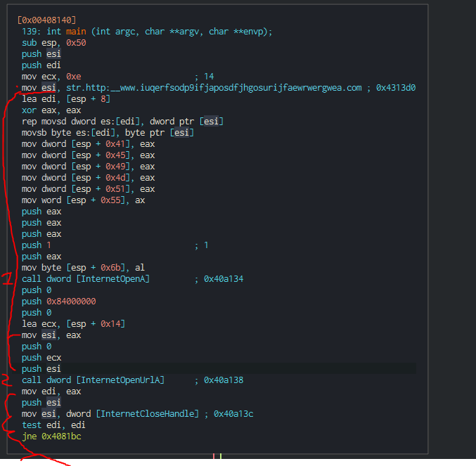This screenshot has height=466, width=476.
Task: Click the 'sub esp, 0x50' instruction
Action: pos(53,43)
